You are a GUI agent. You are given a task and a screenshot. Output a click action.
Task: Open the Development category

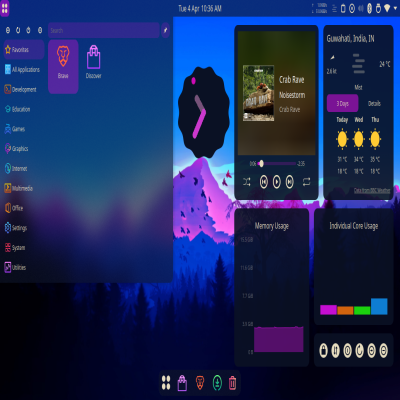pos(21,89)
